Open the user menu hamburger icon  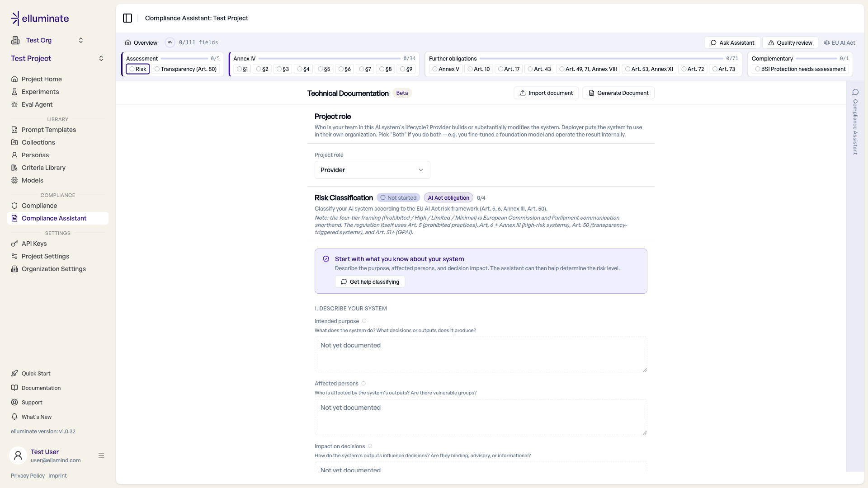pos(101,455)
